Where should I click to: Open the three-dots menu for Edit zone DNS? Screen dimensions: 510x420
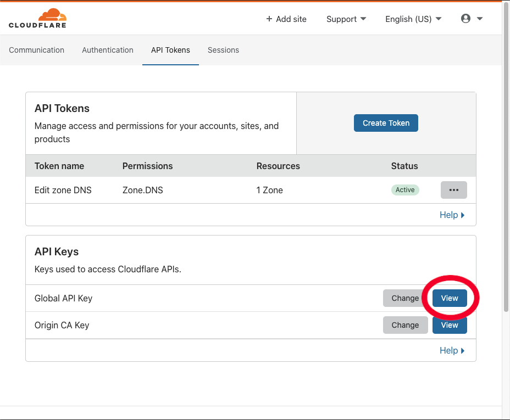pos(453,190)
